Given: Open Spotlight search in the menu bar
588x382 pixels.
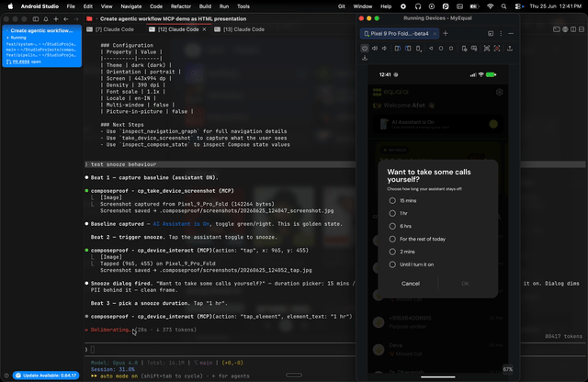Looking at the screenshot, I should [x=503, y=6].
